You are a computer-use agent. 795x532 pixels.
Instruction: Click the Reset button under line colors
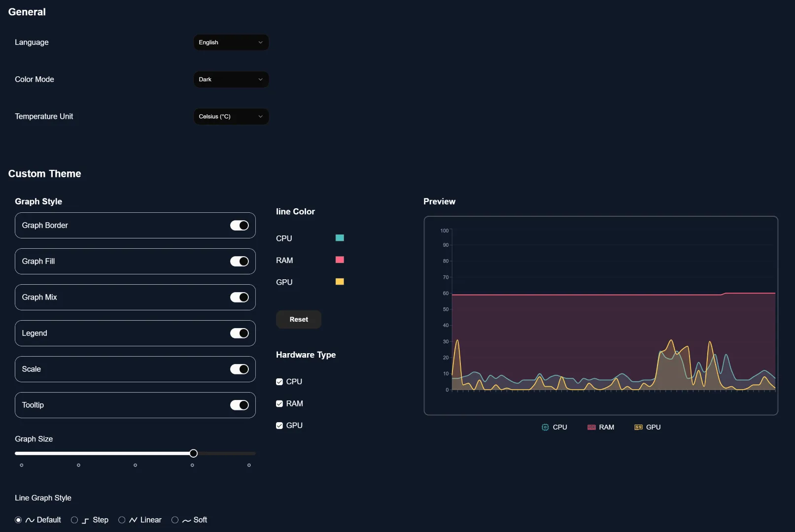point(298,319)
